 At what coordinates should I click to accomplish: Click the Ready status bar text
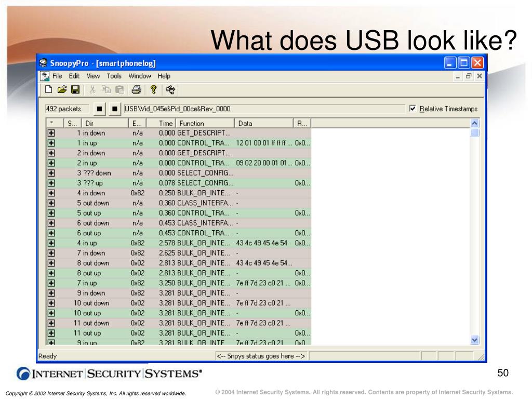(47, 356)
